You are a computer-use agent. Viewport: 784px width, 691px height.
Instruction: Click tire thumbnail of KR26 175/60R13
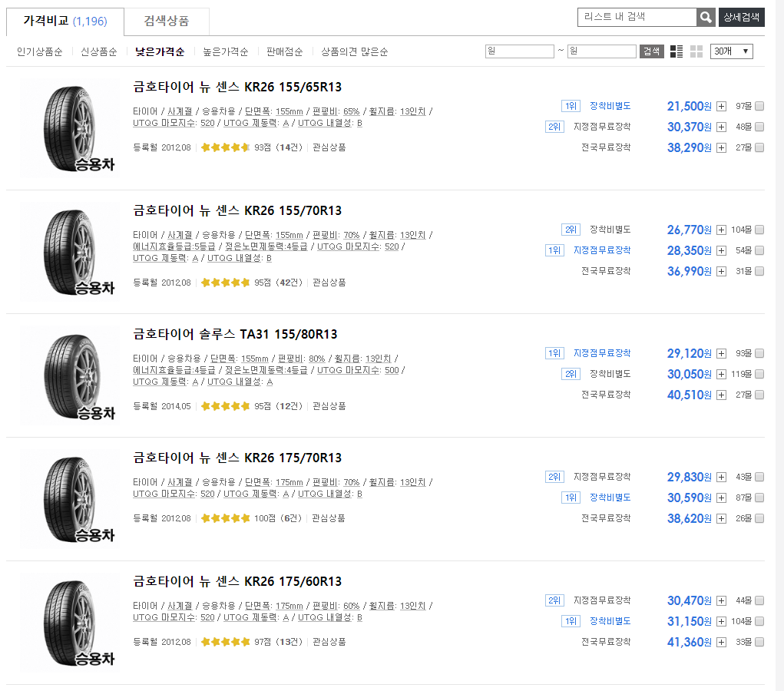click(70, 623)
